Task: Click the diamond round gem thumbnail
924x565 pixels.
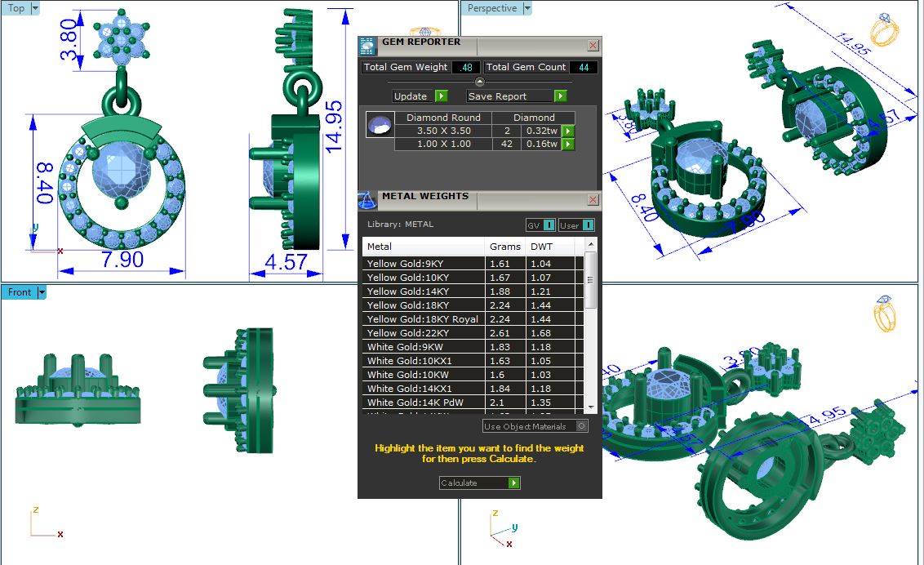Action: (378, 125)
